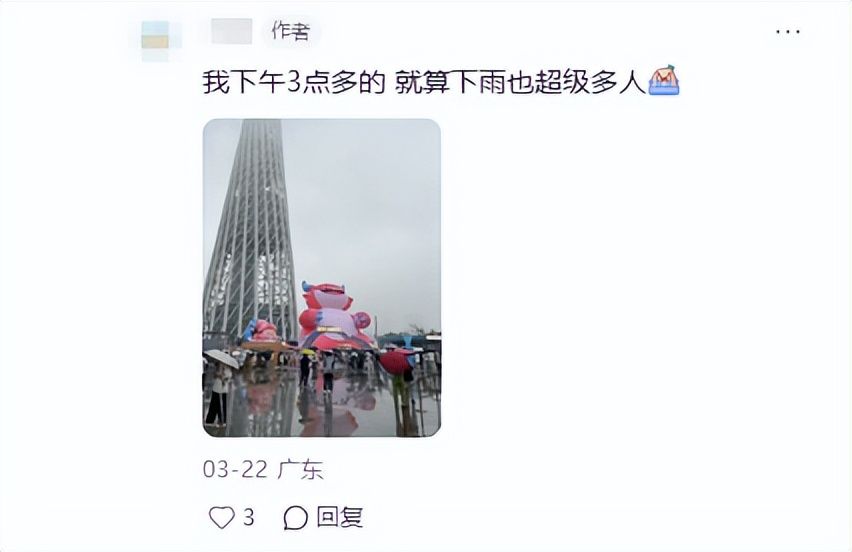Click the 03-22 date stamp
The width and height of the screenshot is (852, 552).
pos(235,469)
